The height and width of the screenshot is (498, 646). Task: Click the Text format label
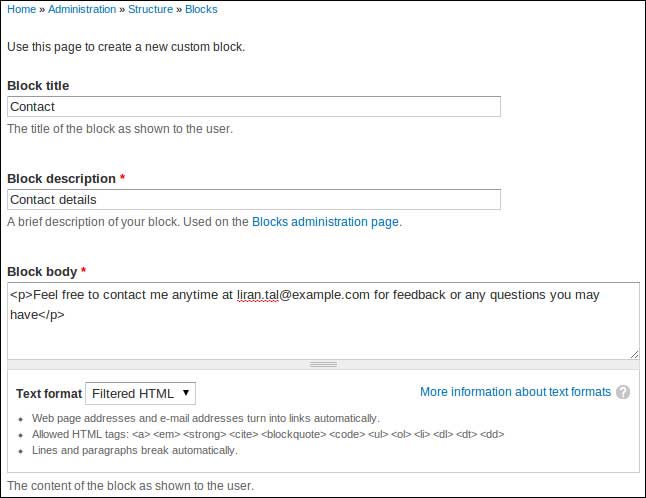pos(49,394)
